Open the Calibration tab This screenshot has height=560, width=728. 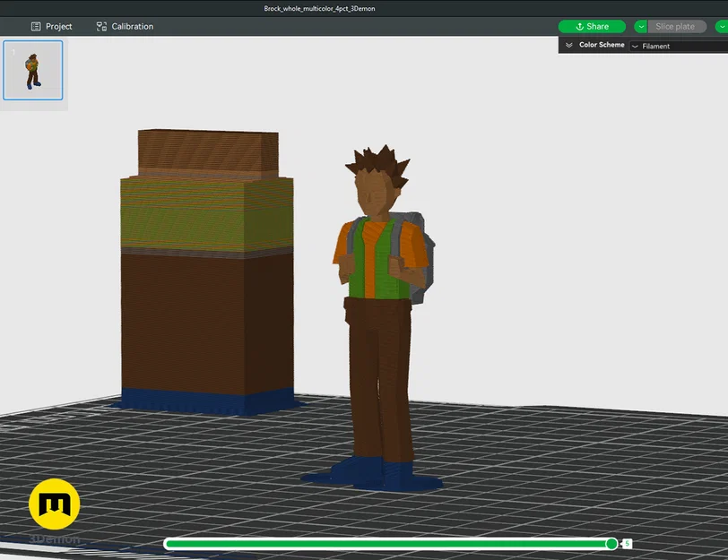click(124, 27)
